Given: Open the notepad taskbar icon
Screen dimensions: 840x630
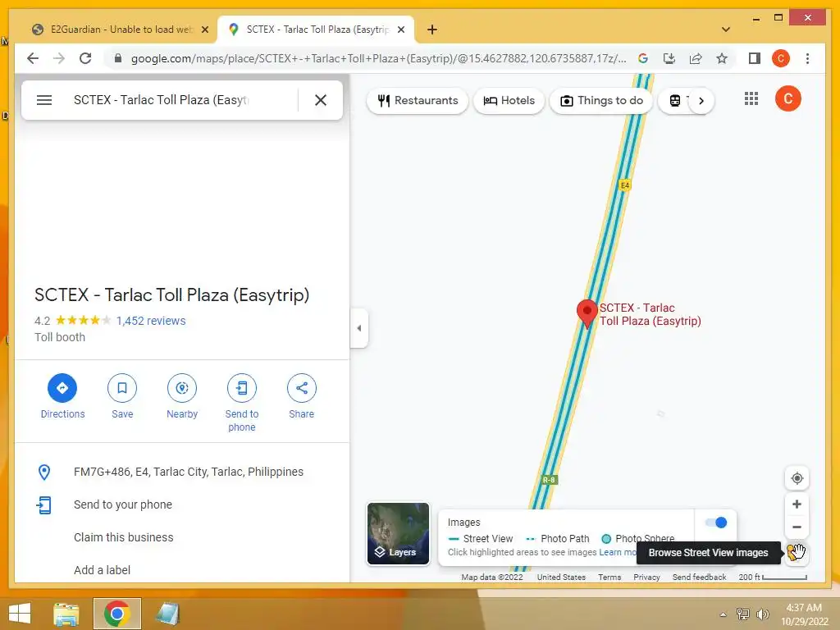Looking at the screenshot, I should (167, 614).
